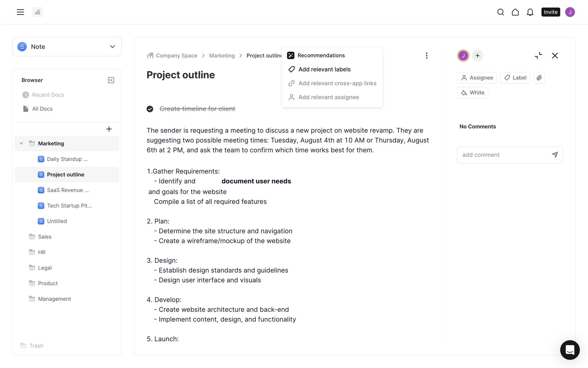Select Add relevant labels recommendation

(x=324, y=69)
